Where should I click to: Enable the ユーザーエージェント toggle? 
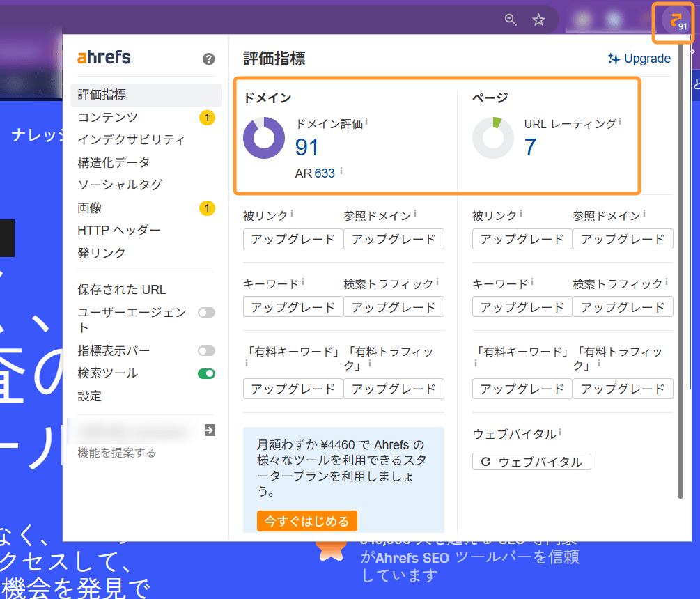[x=206, y=313]
